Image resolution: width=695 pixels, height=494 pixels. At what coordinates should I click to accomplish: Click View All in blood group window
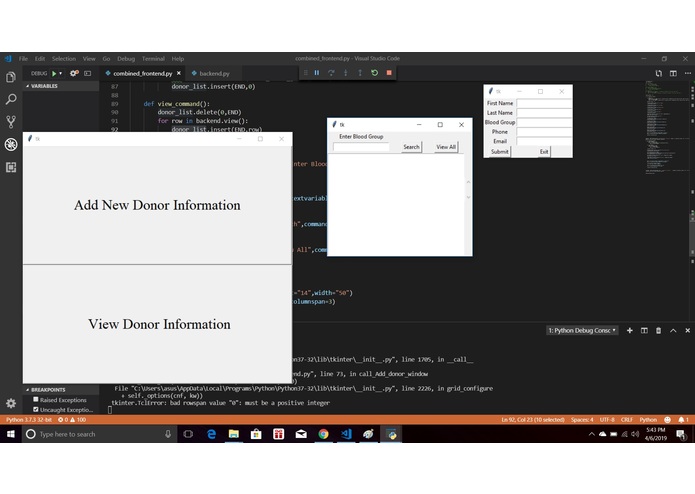446,147
